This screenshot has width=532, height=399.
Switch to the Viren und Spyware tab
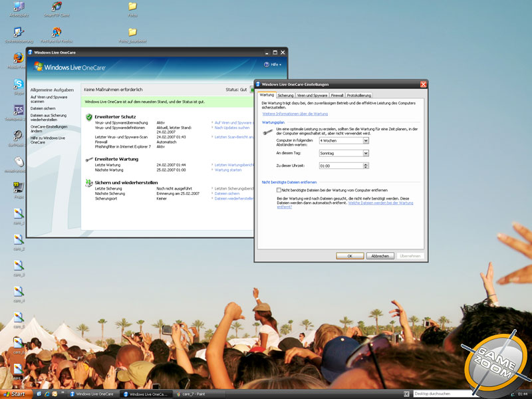(312, 96)
